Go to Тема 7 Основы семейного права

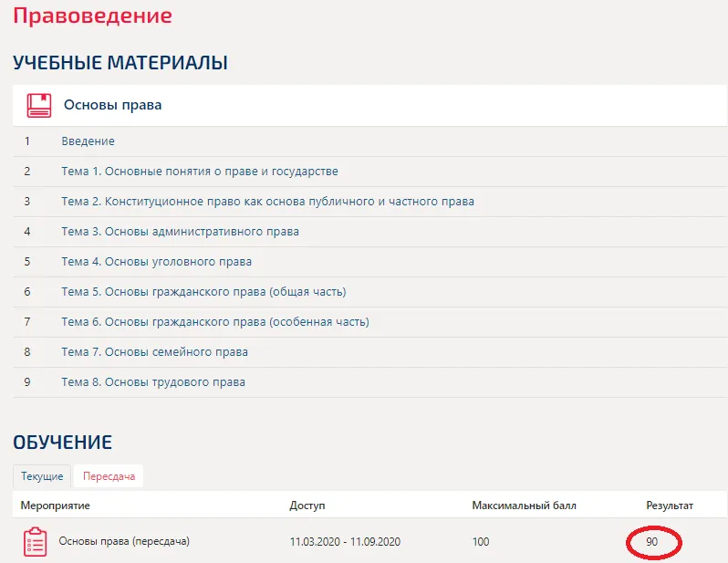point(154,352)
